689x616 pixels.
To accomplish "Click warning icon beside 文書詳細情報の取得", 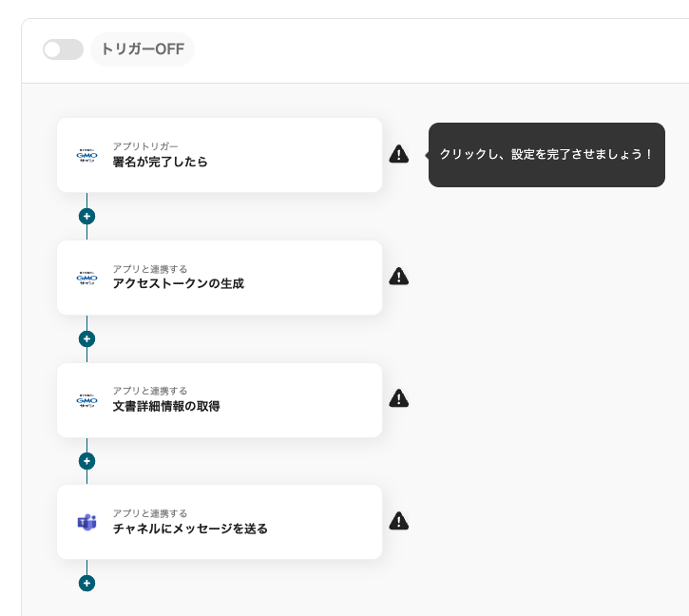I will click(x=399, y=398).
